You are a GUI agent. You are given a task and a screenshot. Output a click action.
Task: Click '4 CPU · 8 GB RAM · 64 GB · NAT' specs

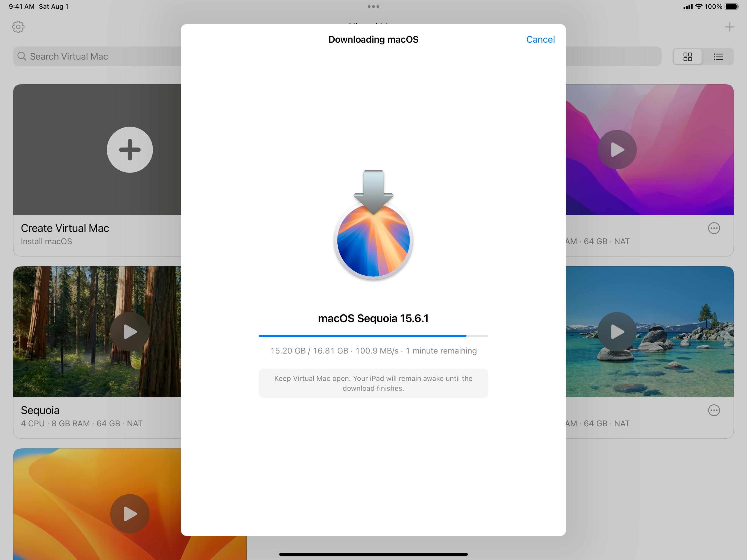[82, 424]
